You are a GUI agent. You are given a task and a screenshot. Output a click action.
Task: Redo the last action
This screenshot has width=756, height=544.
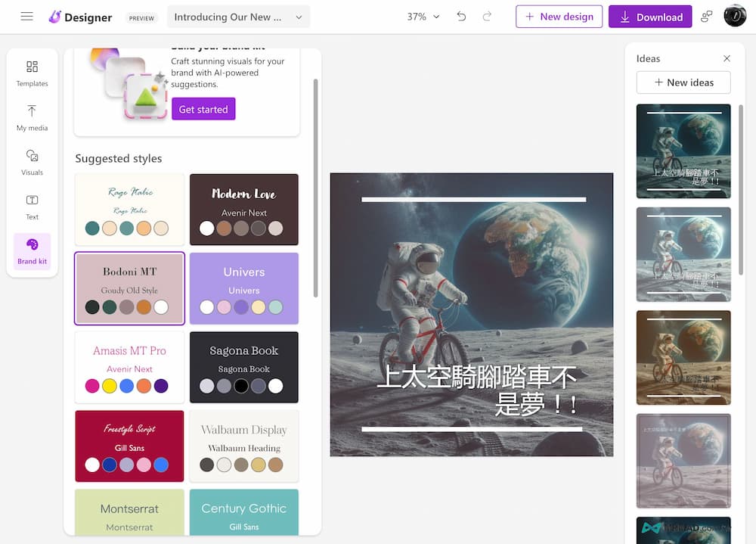point(487,17)
